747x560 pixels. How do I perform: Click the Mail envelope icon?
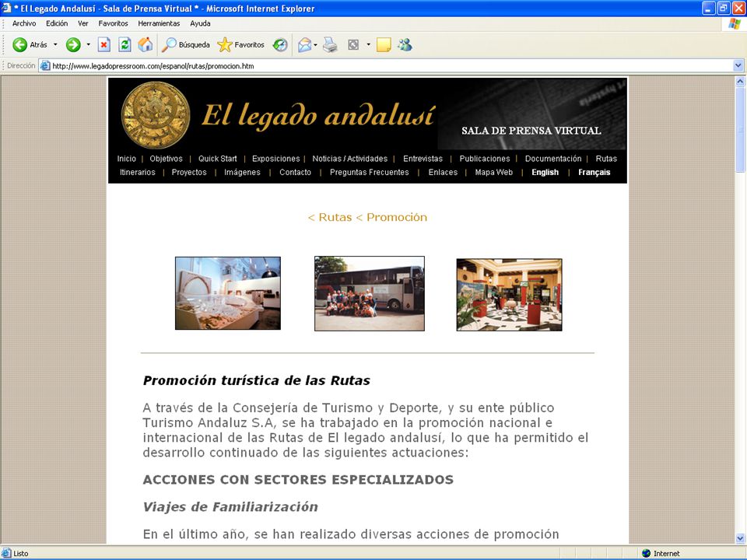pos(304,45)
